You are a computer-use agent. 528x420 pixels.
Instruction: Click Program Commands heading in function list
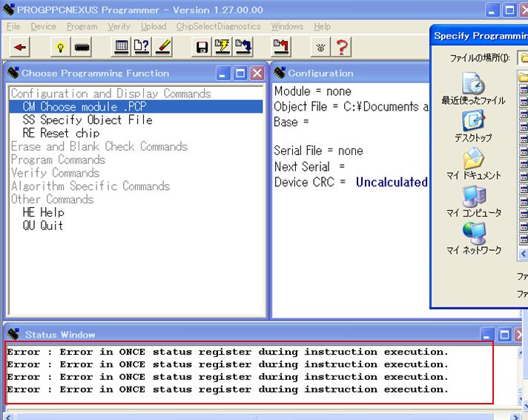pyautogui.click(x=59, y=160)
